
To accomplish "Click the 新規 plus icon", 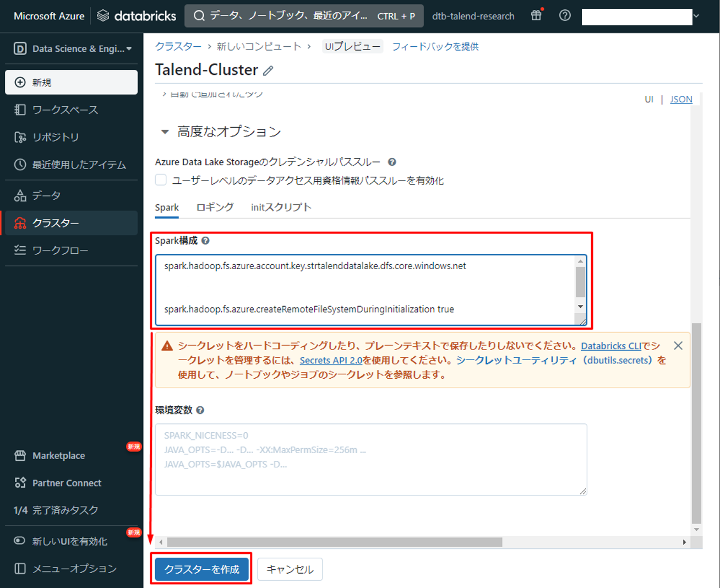I will (x=20, y=82).
